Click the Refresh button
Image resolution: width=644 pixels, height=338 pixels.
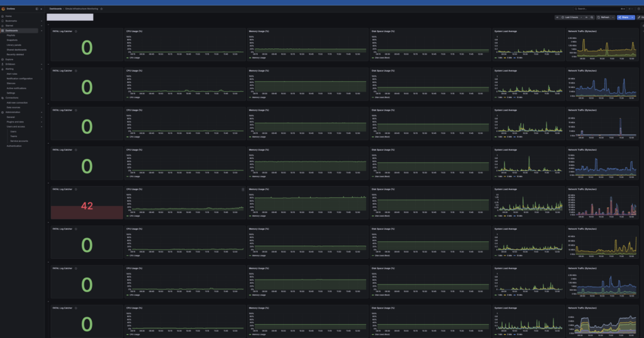(603, 17)
